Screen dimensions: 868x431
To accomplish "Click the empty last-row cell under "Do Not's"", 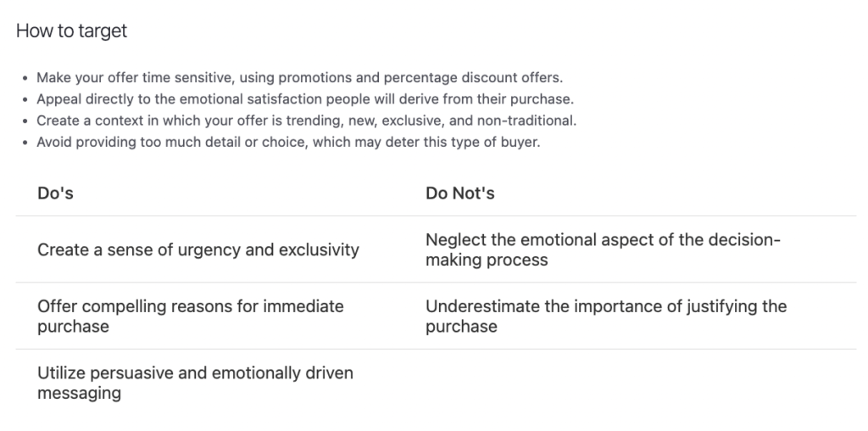I will click(x=636, y=383).
